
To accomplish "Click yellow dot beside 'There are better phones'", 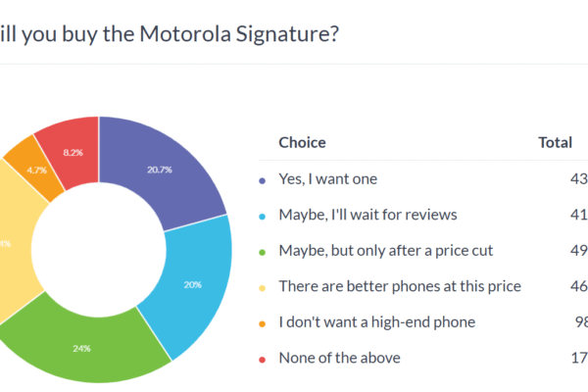I will coord(262,287).
